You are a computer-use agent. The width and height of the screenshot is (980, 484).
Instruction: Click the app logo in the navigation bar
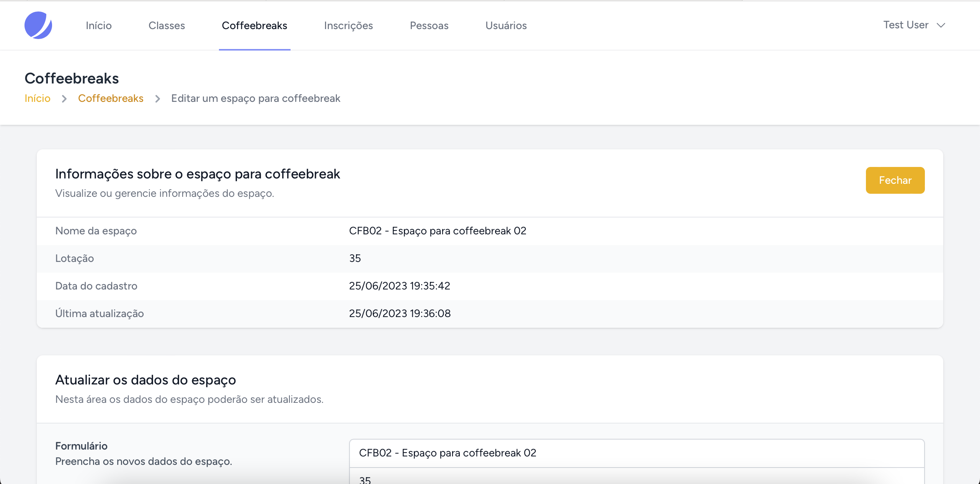39,25
